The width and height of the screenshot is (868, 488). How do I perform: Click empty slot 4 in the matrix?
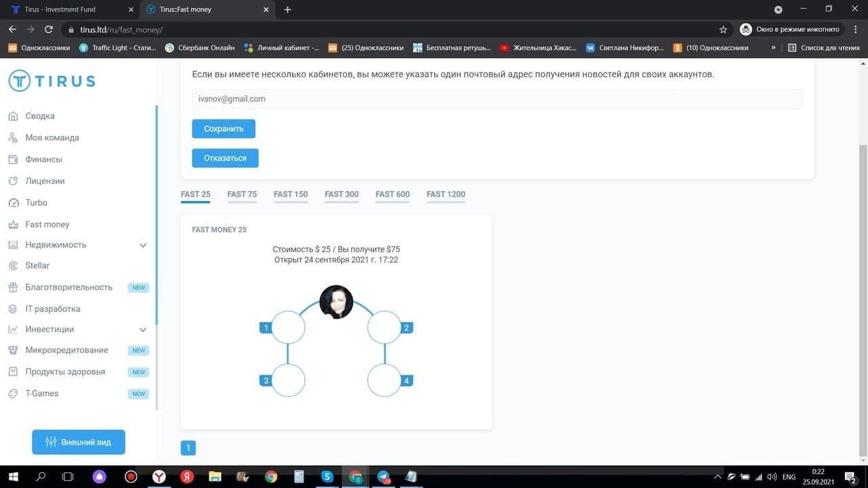pos(384,380)
